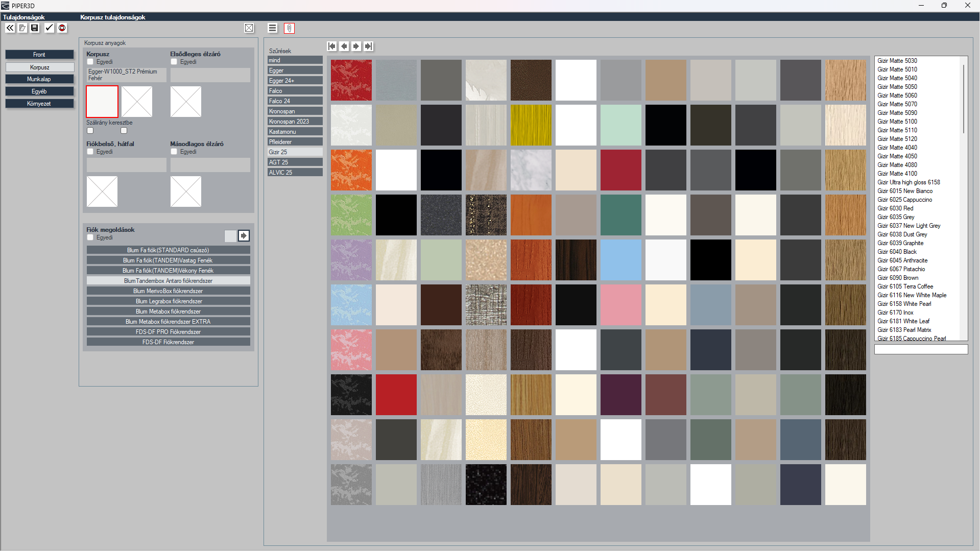Jump to last swatch page
980x551 pixels.
click(x=369, y=46)
